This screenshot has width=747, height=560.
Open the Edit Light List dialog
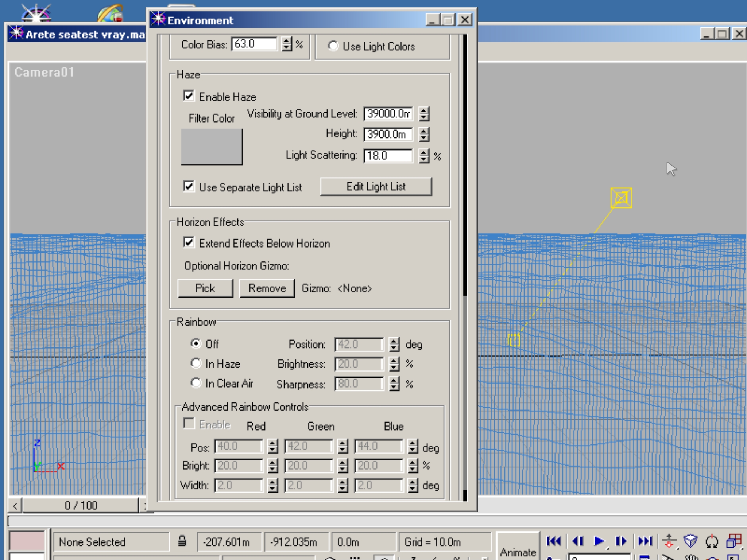376,187
